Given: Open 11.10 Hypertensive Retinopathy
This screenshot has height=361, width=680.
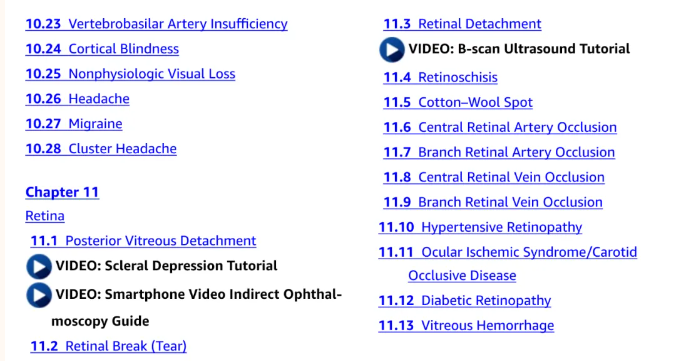Looking at the screenshot, I should (481, 227).
